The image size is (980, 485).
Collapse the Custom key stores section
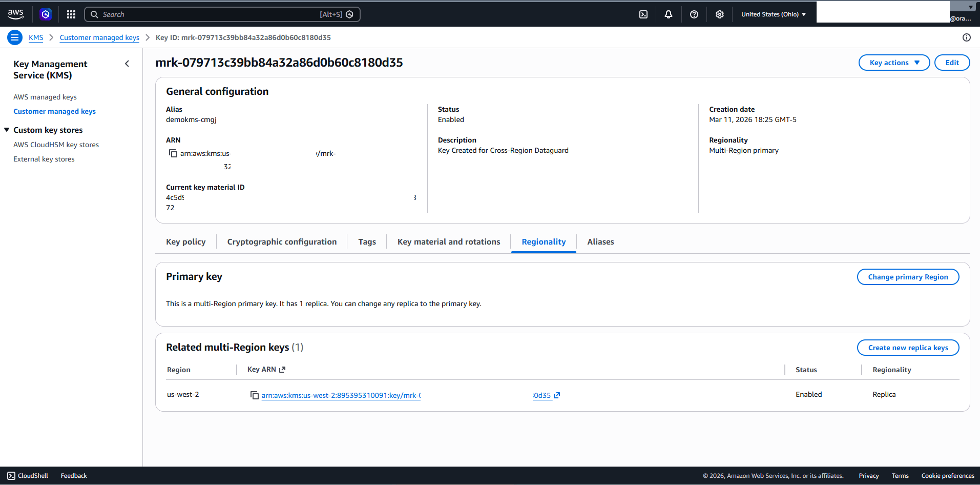coord(7,129)
